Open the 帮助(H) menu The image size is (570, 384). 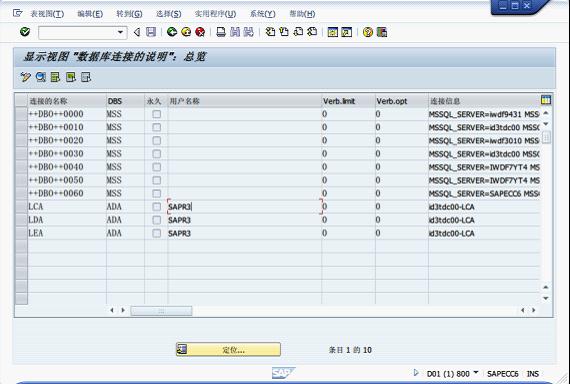coord(302,14)
